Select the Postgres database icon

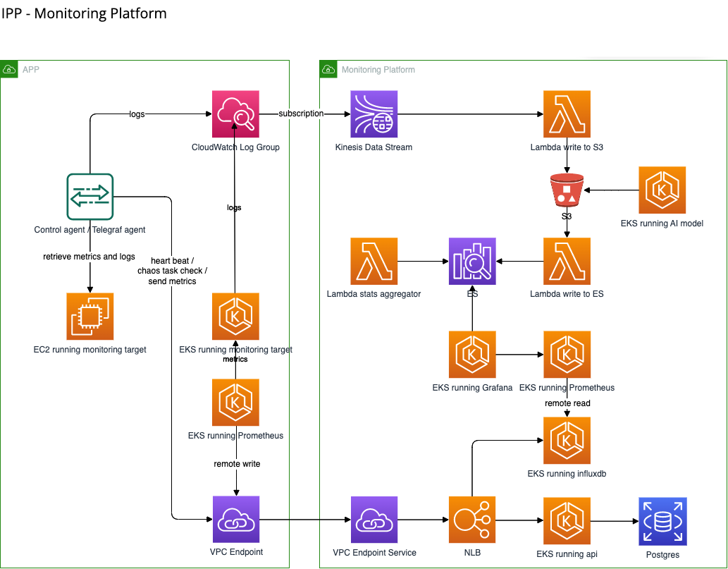pyautogui.click(x=662, y=521)
